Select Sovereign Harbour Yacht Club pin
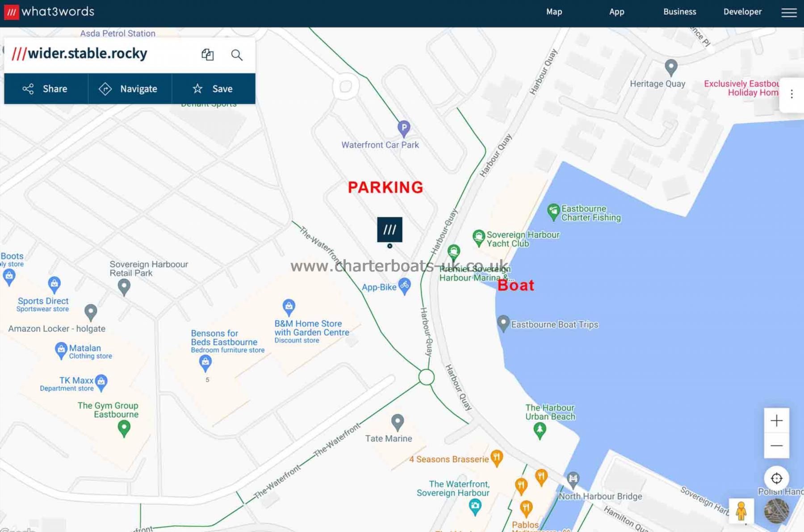 coord(479,238)
